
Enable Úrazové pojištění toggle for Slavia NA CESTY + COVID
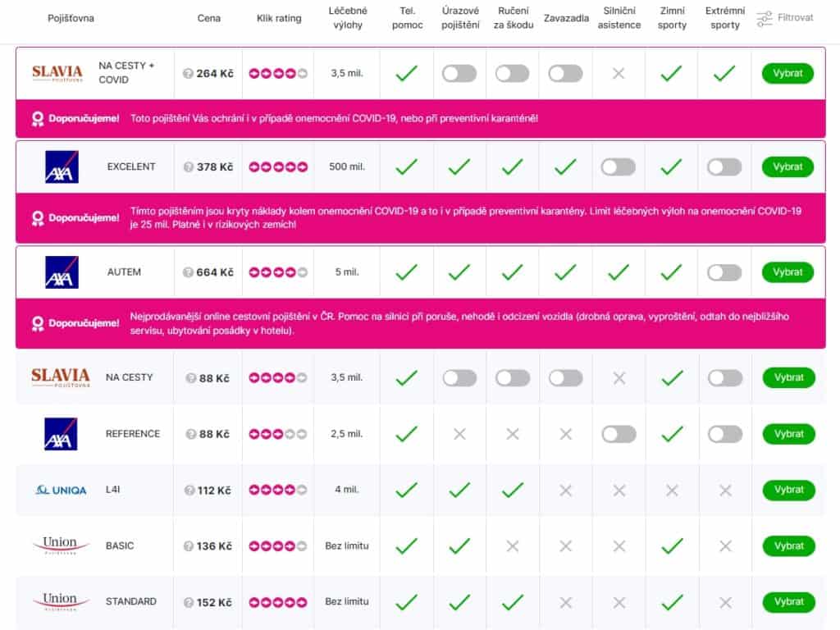(459, 73)
